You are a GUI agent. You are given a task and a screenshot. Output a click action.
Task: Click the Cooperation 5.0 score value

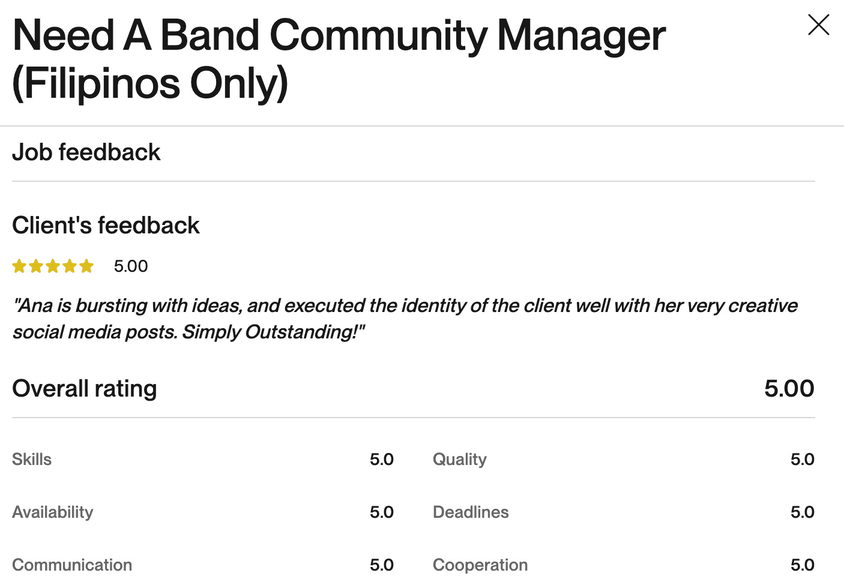point(802,565)
